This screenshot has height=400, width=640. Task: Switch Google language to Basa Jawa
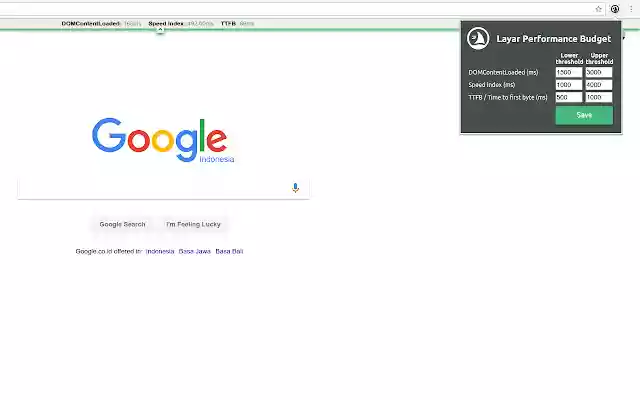[195, 251]
